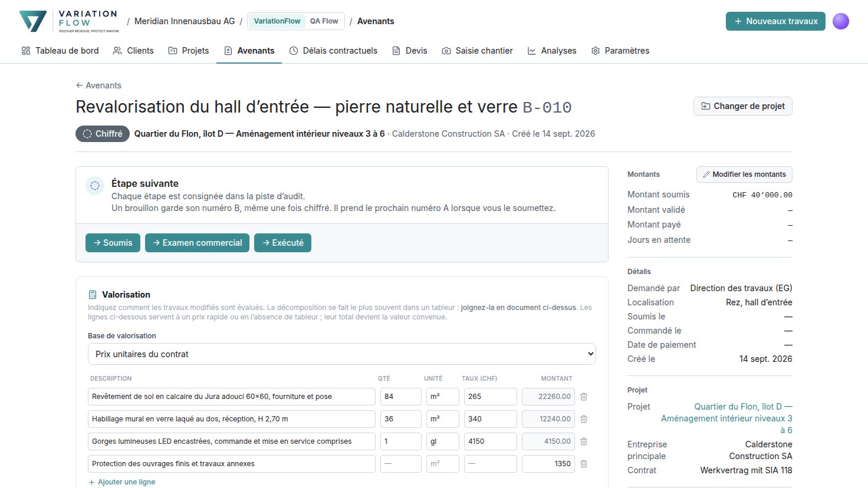Delete the Revêtement de sol line
The height and width of the screenshot is (488, 868).
(584, 397)
